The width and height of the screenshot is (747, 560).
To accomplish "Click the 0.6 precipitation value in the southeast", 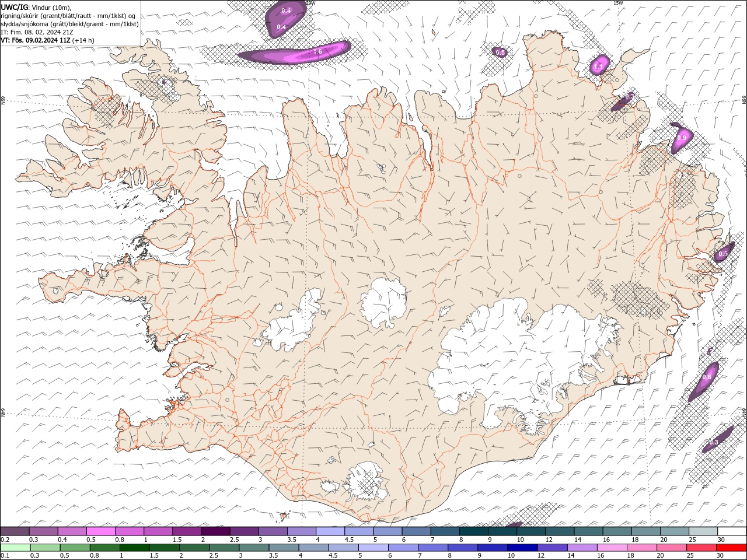I will click(x=707, y=377).
